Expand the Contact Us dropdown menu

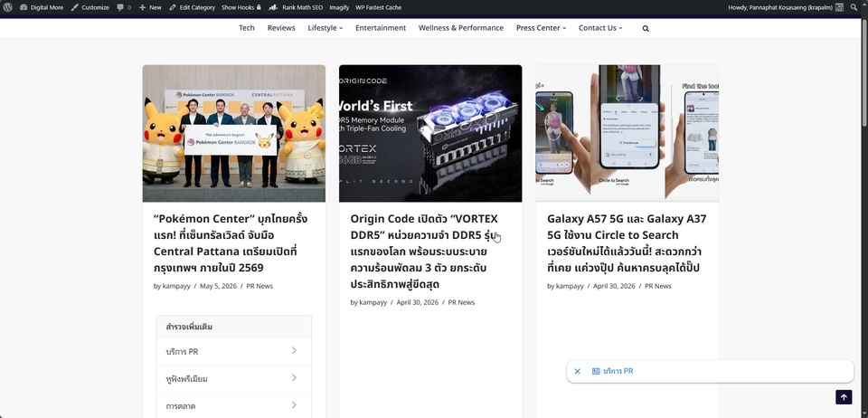click(600, 28)
